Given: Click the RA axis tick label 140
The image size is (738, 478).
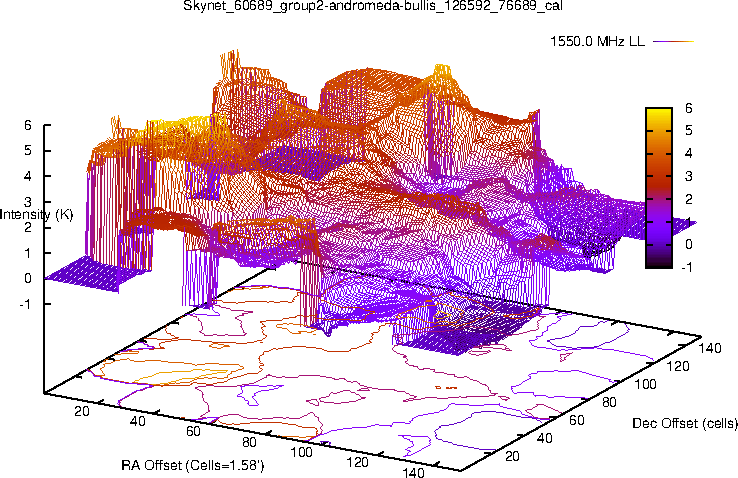Looking at the screenshot, I should point(413,472).
